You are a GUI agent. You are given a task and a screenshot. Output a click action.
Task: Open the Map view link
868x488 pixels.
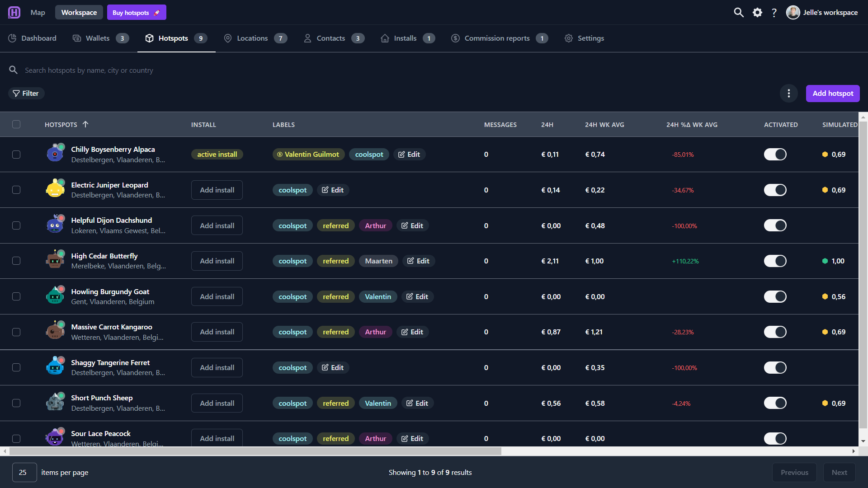coord(38,12)
